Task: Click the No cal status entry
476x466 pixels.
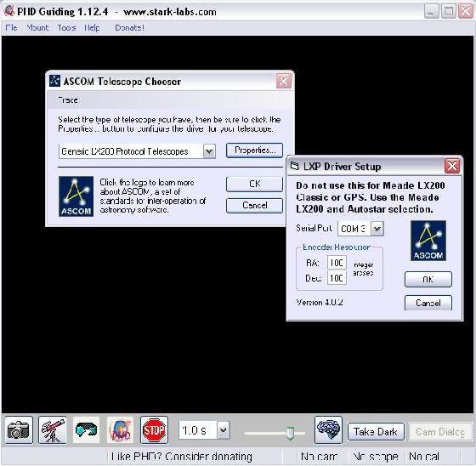Action: [x=424, y=457]
